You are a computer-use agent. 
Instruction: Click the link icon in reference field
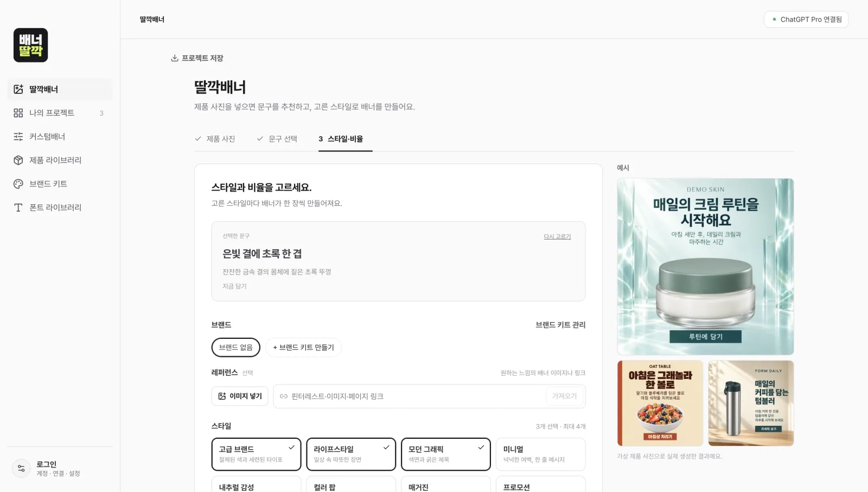point(283,396)
